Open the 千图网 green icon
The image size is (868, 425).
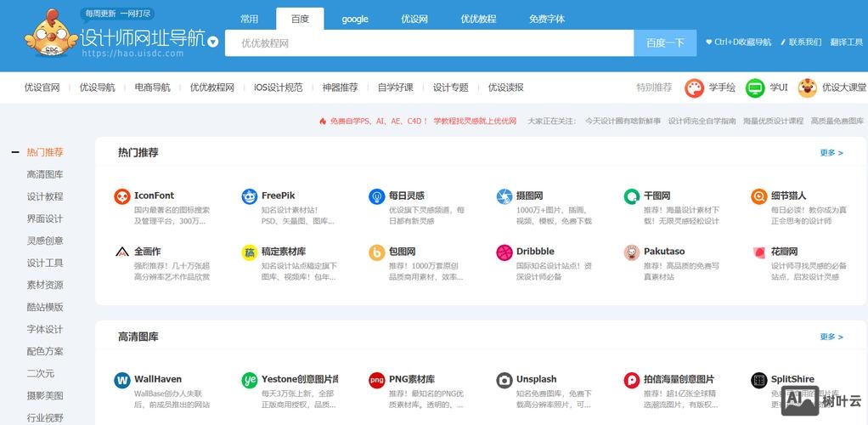click(x=632, y=196)
